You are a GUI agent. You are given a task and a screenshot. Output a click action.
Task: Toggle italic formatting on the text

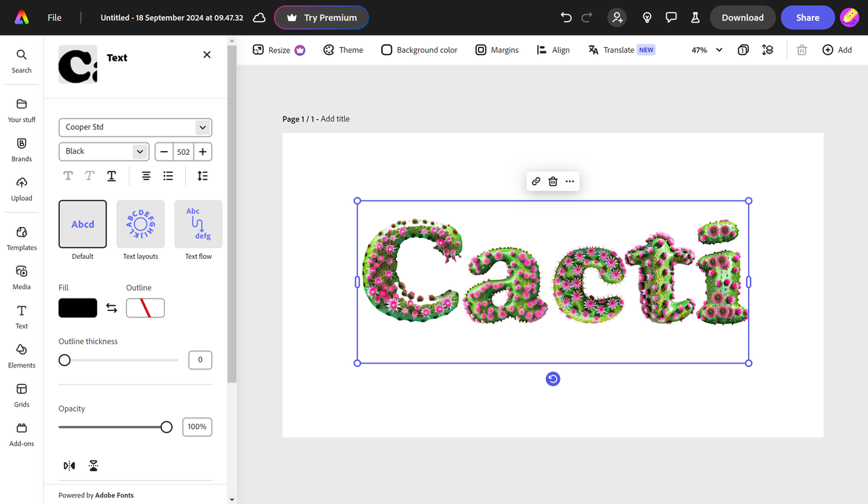pos(89,176)
